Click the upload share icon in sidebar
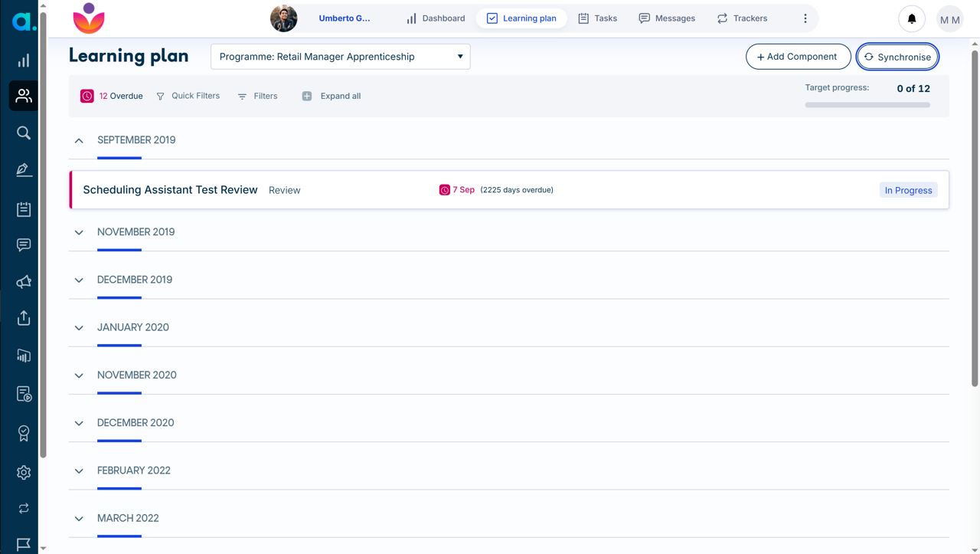 tap(24, 318)
